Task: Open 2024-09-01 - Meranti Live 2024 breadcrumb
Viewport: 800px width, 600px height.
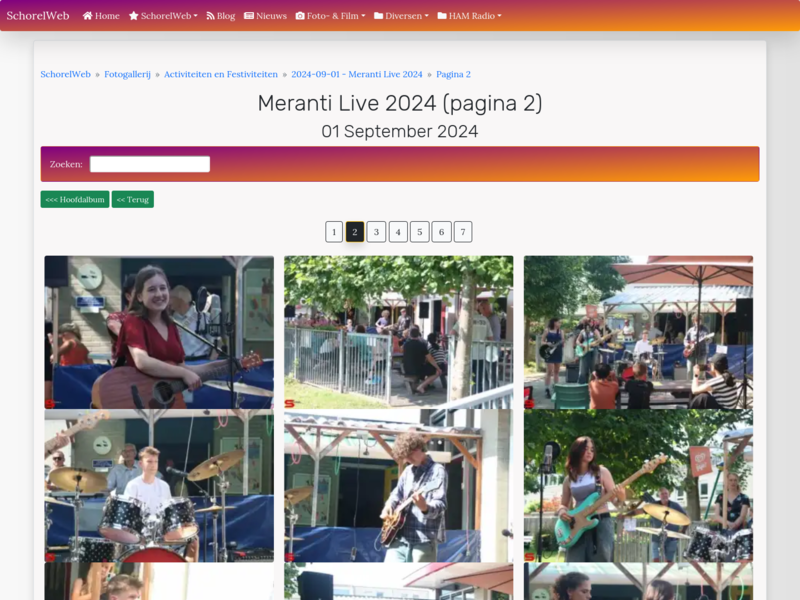Action: coord(357,74)
